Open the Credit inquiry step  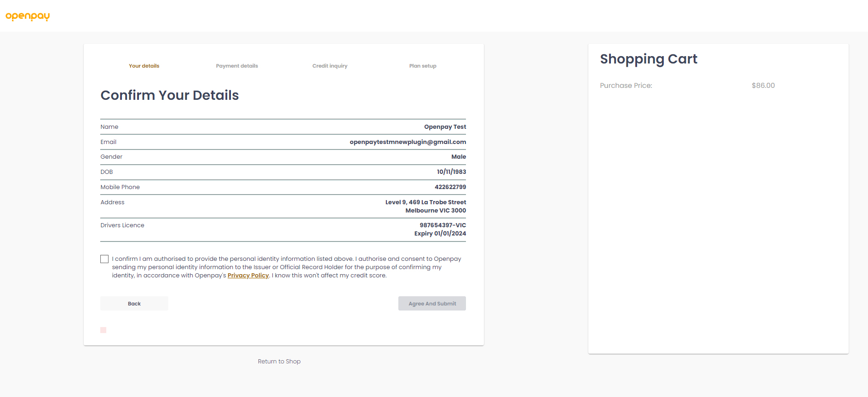pyautogui.click(x=330, y=66)
